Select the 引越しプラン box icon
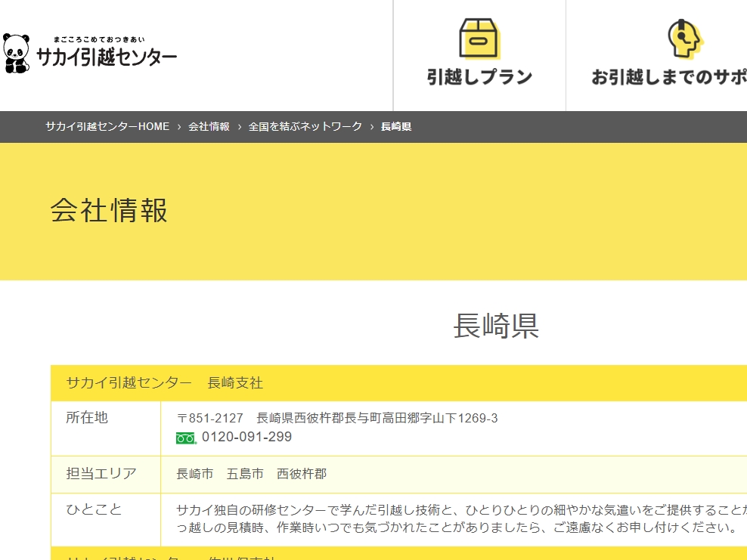Viewport: 747px width, 560px height. (x=479, y=38)
